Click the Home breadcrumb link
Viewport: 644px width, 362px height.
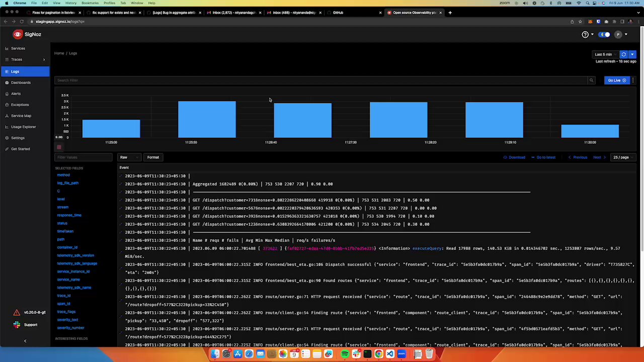click(59, 53)
